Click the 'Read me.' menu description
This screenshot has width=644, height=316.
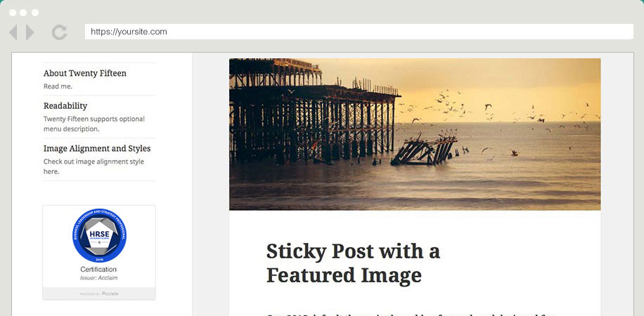click(x=58, y=86)
